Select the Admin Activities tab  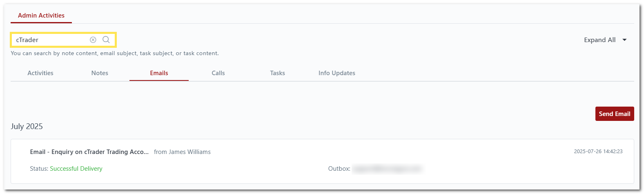coord(41,16)
